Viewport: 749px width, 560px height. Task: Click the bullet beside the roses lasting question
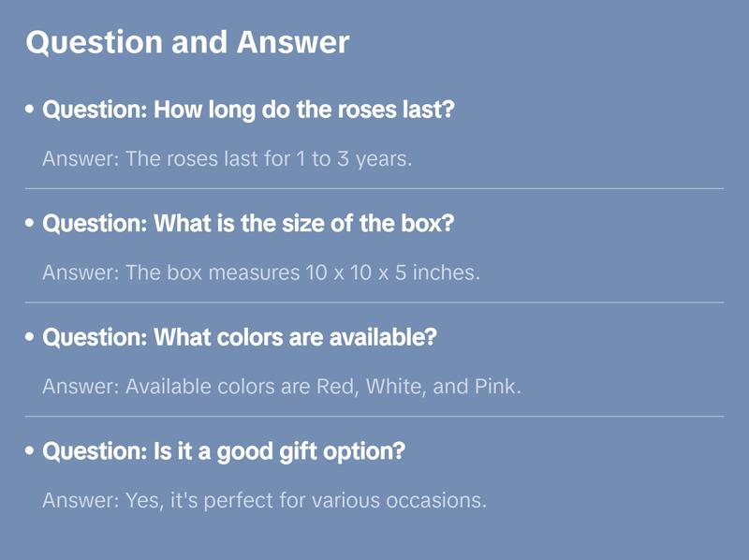[30, 111]
